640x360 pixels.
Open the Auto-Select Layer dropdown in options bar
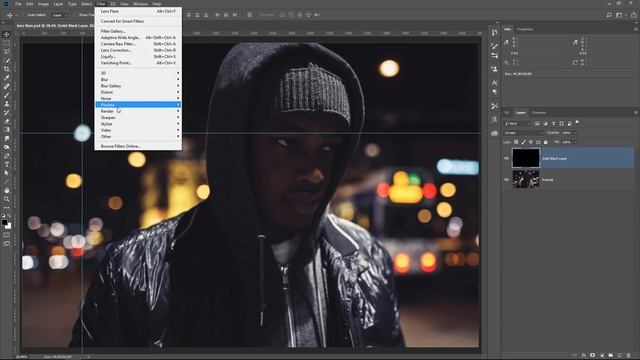click(60, 15)
